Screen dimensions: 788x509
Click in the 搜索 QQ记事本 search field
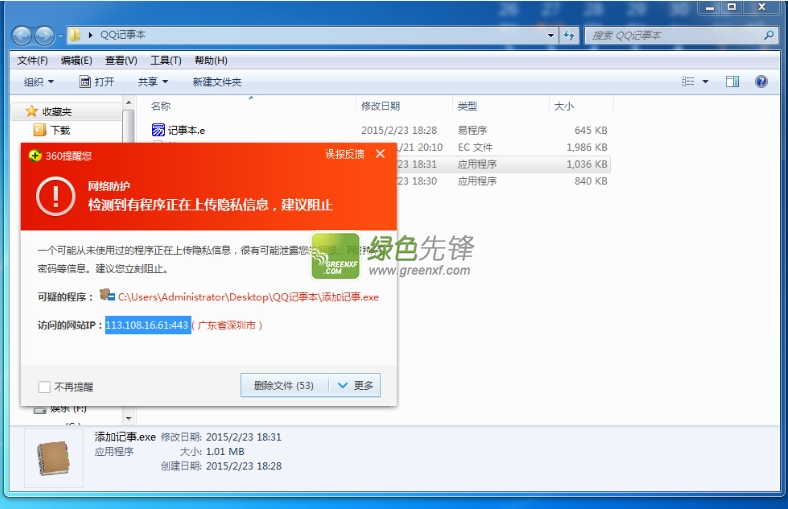(673, 35)
